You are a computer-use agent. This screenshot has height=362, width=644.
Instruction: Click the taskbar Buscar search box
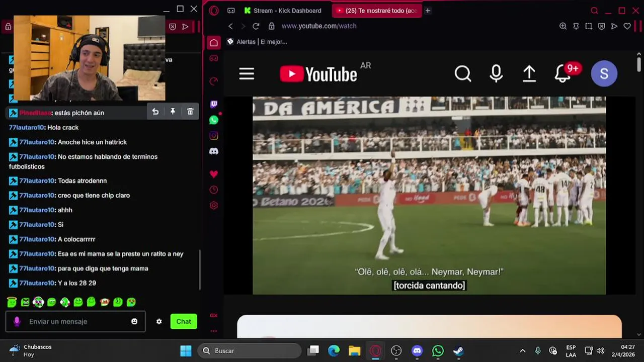pos(250,350)
